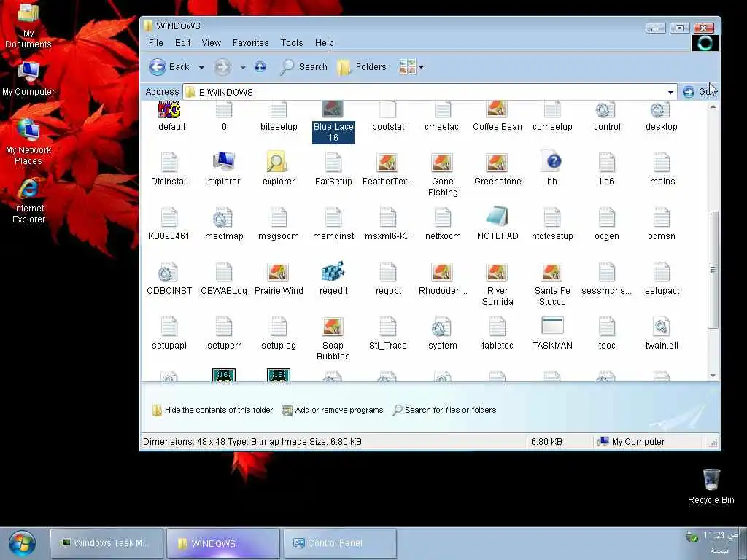747x560 pixels.
Task: Go up one folder level
Action: coord(260,67)
